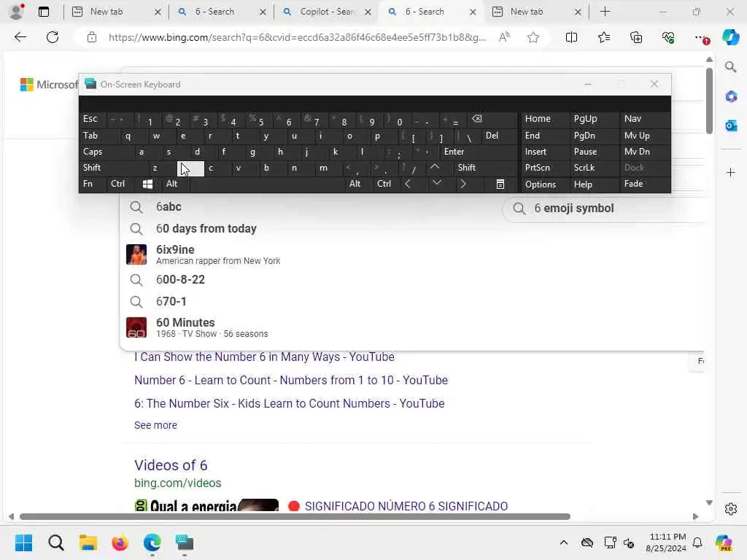
Task: Open the Collections icon
Action: pyautogui.click(x=636, y=37)
